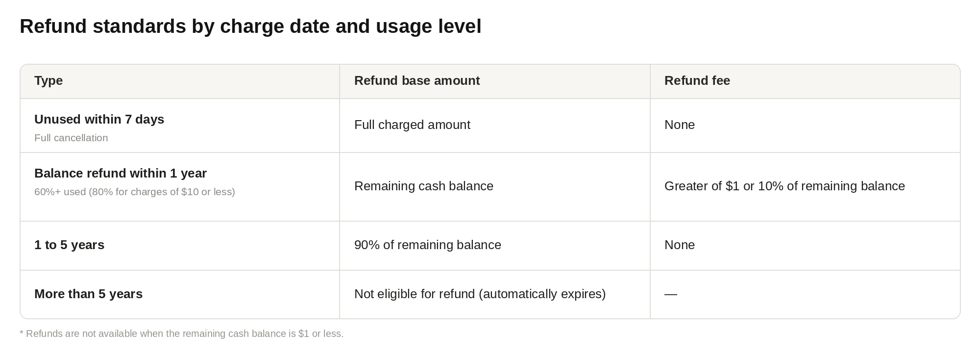Click Balance refund within 1 year label
The image size is (980, 358).
(x=121, y=173)
